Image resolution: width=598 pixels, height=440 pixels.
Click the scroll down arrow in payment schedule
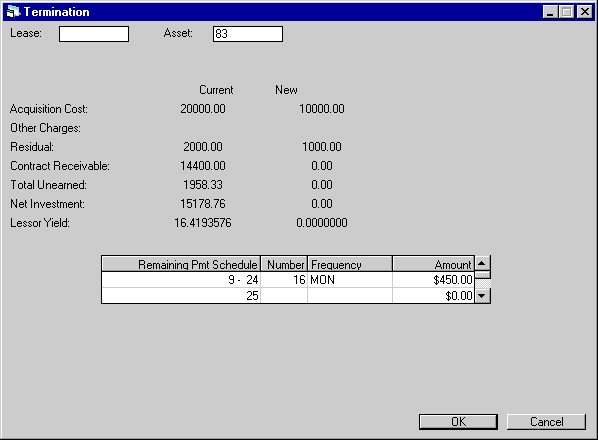(x=482, y=295)
